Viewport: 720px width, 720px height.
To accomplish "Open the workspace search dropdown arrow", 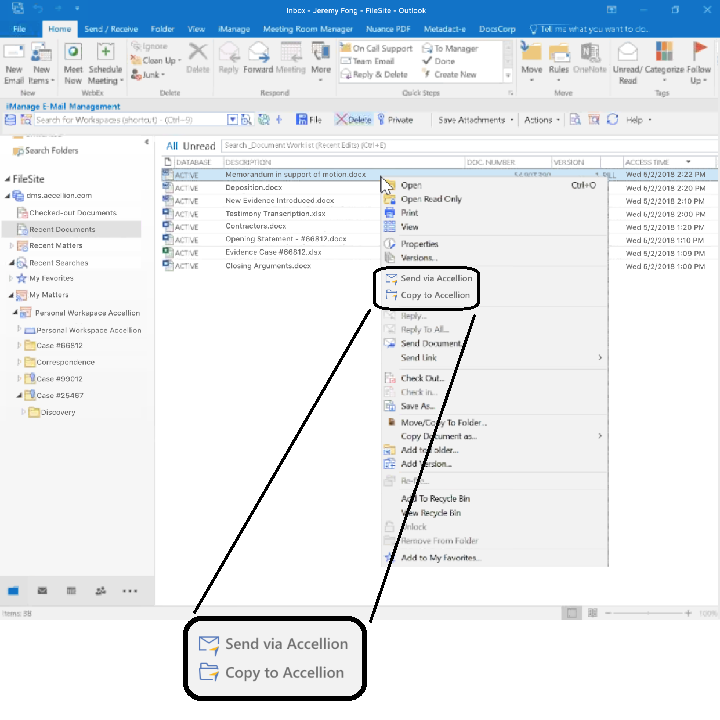I will pos(232,120).
